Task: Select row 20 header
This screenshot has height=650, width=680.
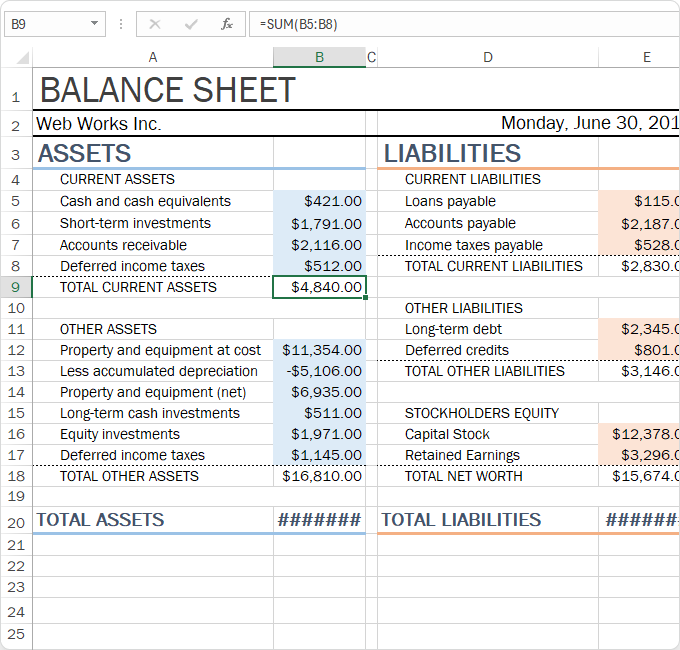Action: (16, 520)
